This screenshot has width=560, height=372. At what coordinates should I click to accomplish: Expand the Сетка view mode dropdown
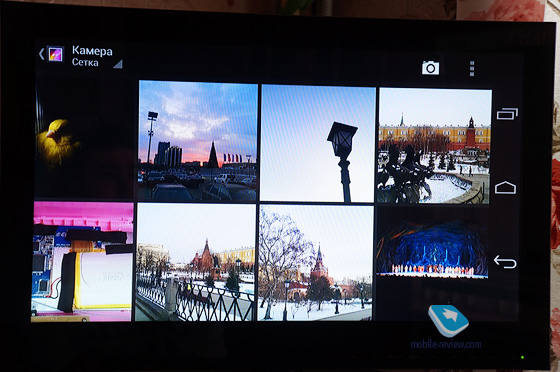point(97,63)
